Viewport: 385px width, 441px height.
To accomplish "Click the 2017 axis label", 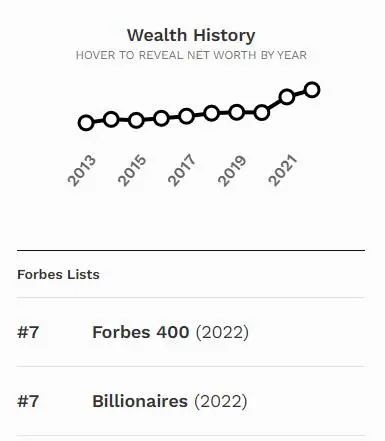I will [182, 170].
